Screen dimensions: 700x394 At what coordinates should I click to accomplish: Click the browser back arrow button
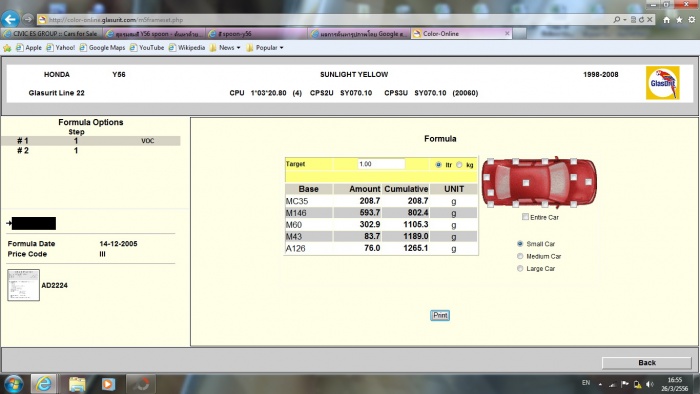pyautogui.click(x=10, y=19)
